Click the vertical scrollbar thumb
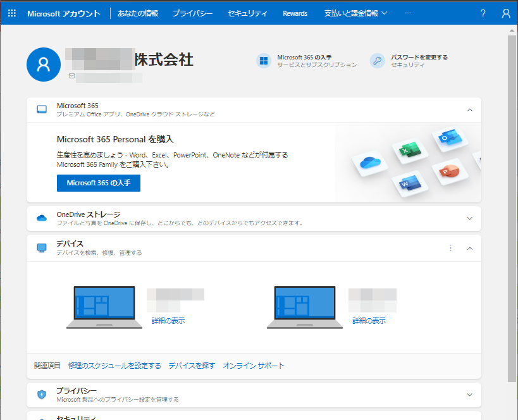 tap(512, 208)
